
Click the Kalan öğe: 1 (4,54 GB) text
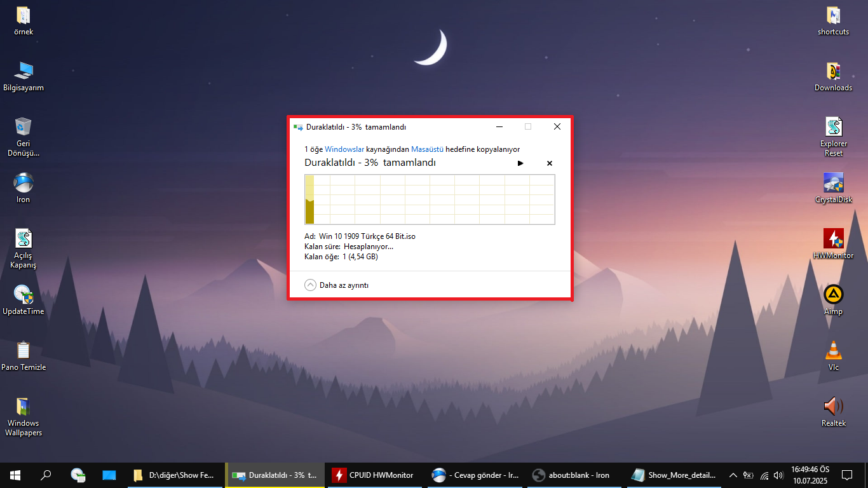tap(341, 257)
